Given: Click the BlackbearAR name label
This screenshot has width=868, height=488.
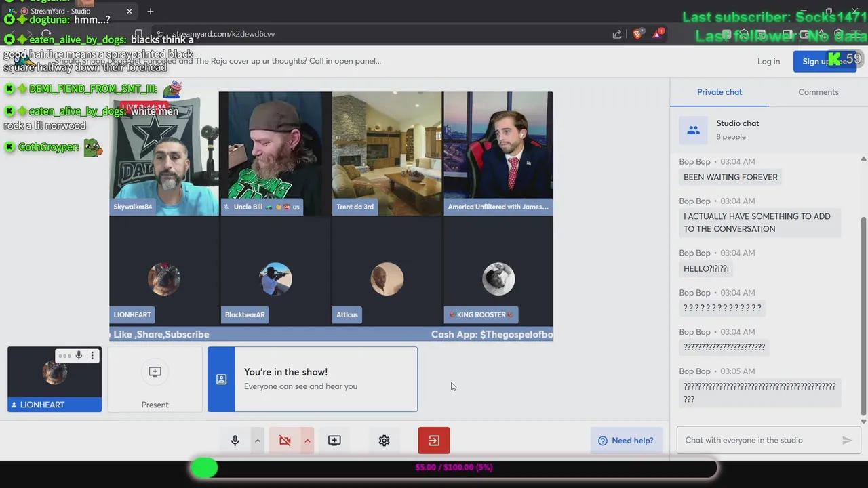Looking at the screenshot, I should point(245,314).
